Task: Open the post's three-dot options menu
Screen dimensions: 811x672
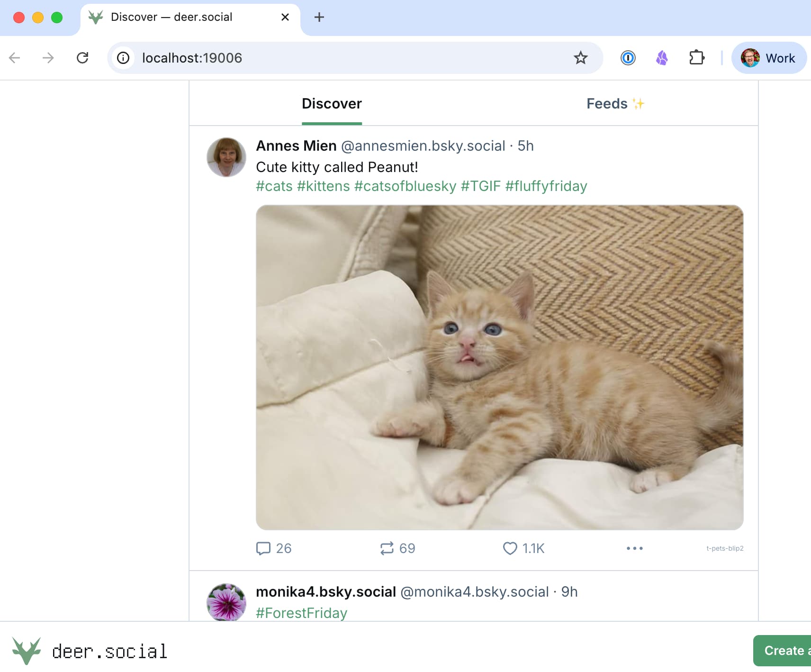Action: click(634, 548)
